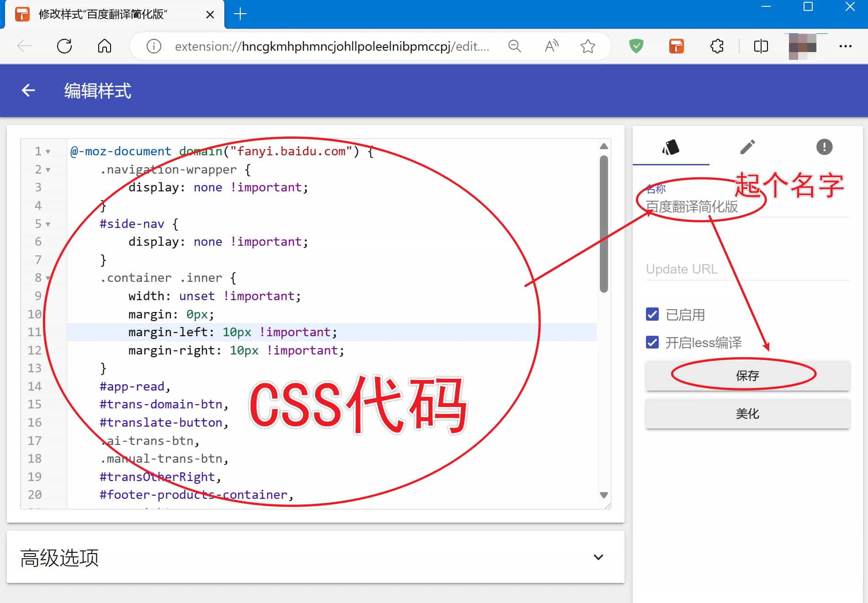Uncheck the 已启用 checkbox
This screenshot has height=603, width=868.
(652, 314)
